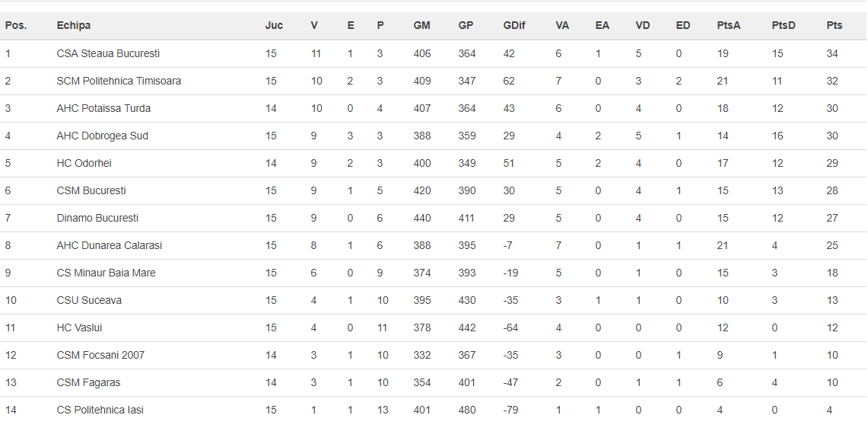
Task: Select AHC Potaissa Turda team name
Action: tap(103, 108)
